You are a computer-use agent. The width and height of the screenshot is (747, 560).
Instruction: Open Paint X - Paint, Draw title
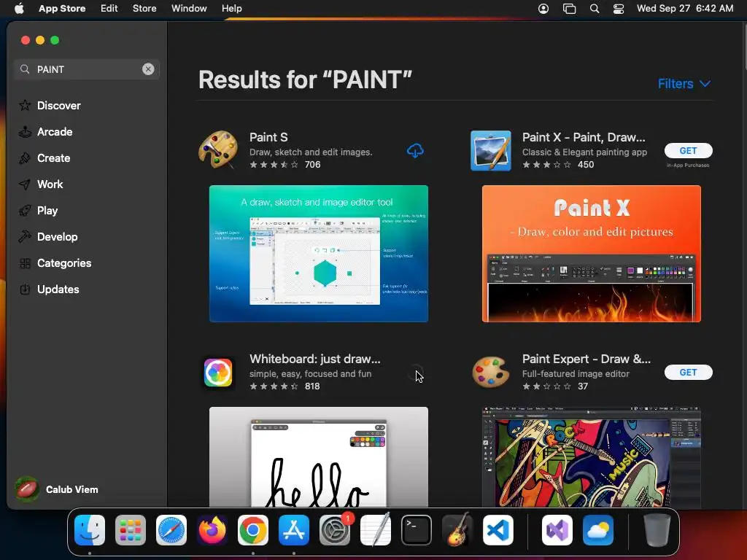(x=584, y=137)
